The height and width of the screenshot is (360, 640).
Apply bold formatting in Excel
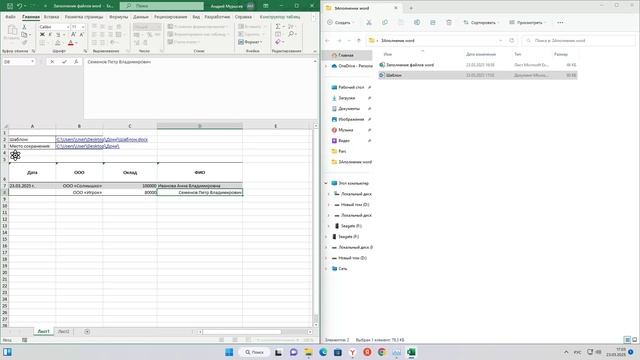click(42, 35)
